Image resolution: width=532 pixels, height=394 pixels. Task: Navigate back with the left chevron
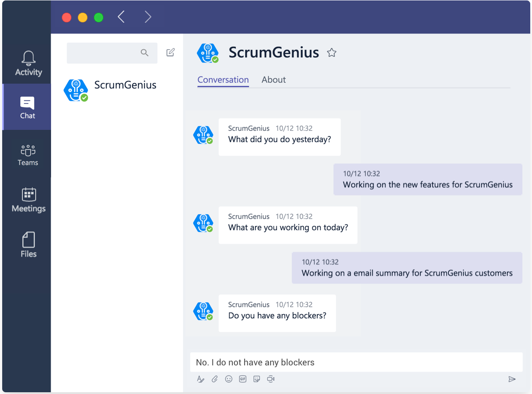(121, 17)
